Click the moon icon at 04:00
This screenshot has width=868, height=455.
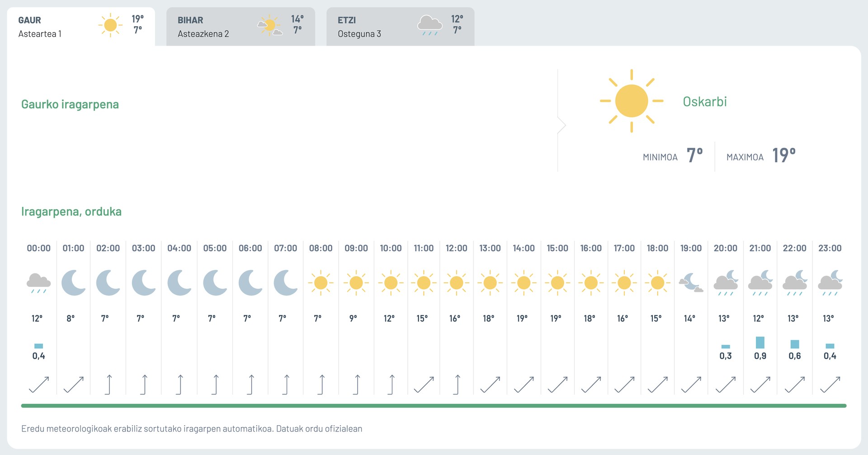179,283
